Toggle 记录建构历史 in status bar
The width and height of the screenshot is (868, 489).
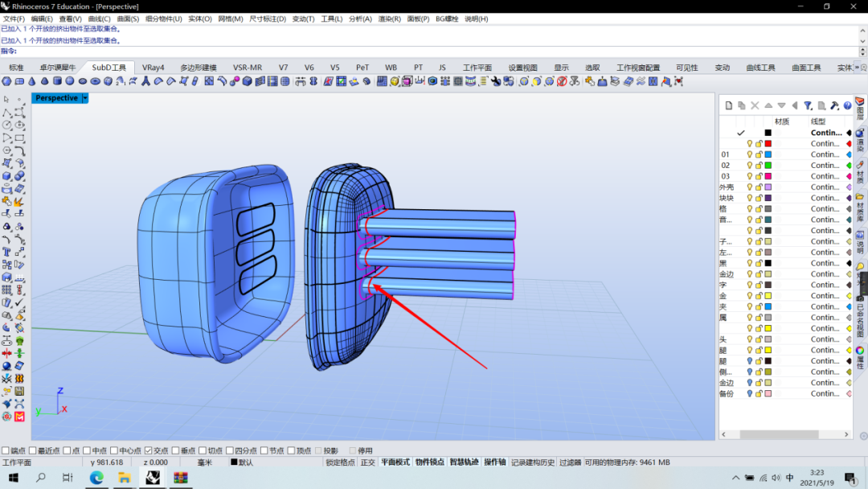point(533,462)
